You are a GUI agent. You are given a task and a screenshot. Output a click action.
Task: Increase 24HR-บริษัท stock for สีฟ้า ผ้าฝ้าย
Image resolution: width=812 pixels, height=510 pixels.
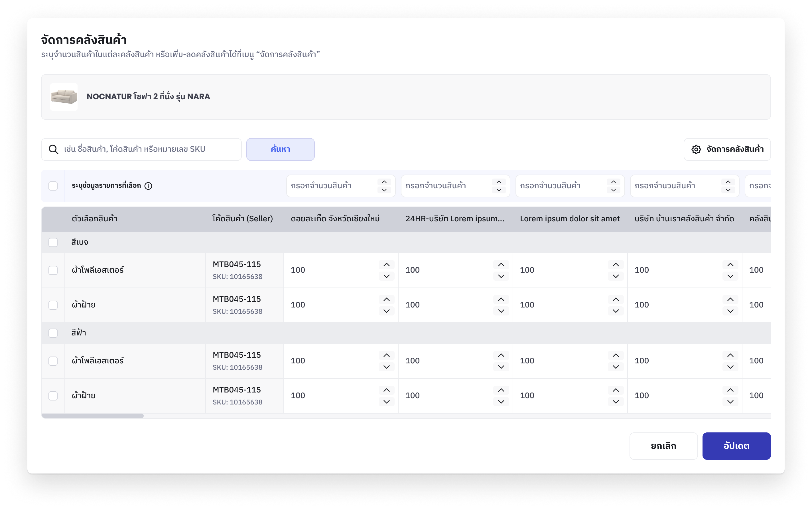(501, 390)
